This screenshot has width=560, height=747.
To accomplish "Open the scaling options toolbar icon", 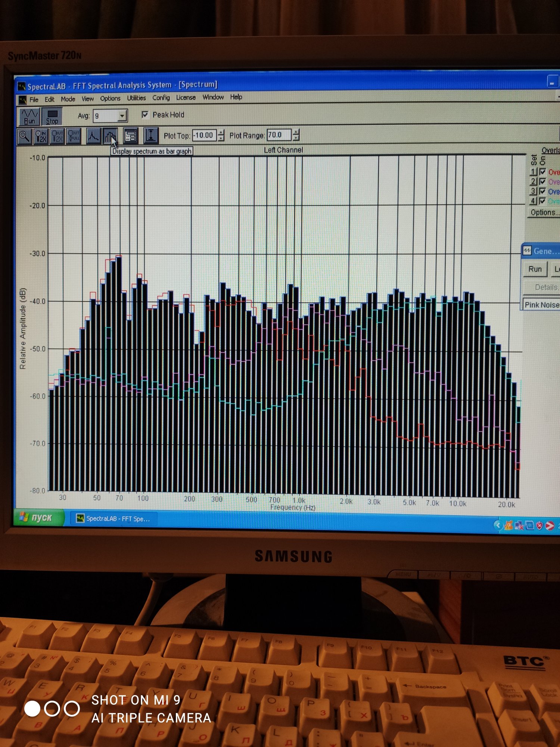I will point(130,136).
